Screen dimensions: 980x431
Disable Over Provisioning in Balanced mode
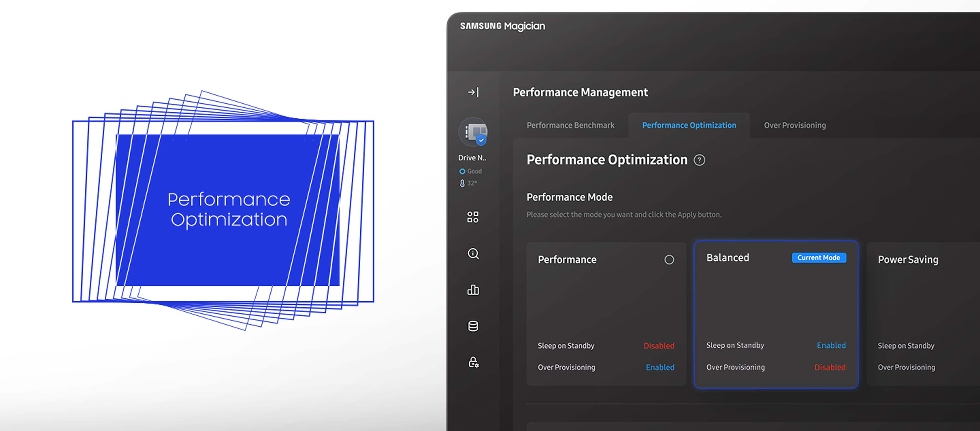pyautogui.click(x=831, y=367)
